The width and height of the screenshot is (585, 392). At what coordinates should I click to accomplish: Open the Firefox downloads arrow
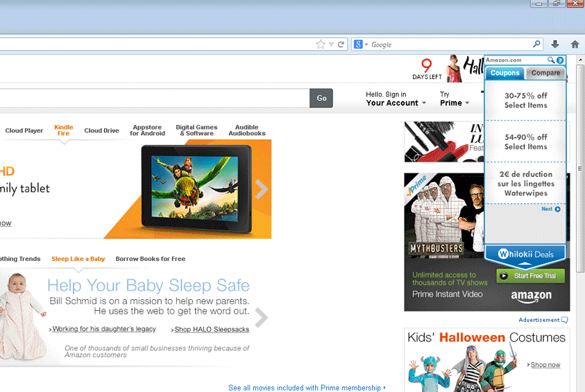[556, 45]
